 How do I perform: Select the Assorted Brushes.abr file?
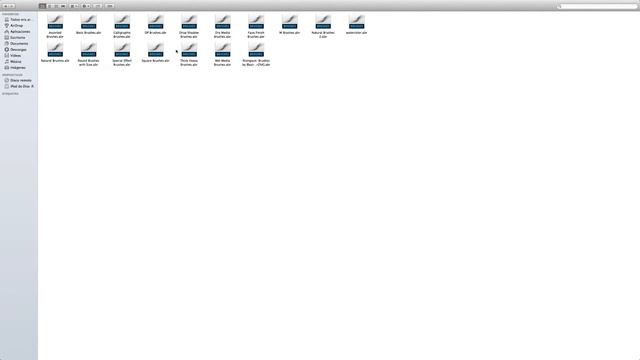click(x=55, y=26)
